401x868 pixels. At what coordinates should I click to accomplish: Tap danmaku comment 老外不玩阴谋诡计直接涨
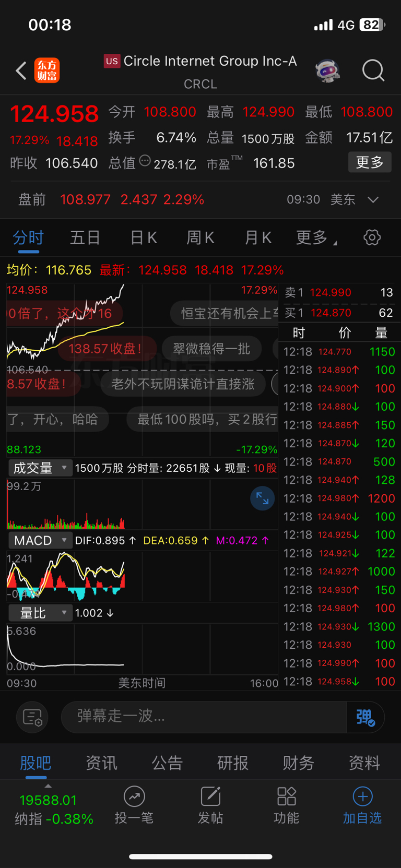183,384
